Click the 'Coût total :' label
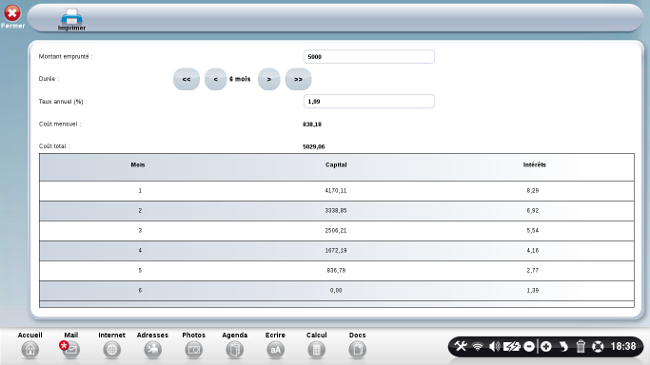 click(54, 146)
